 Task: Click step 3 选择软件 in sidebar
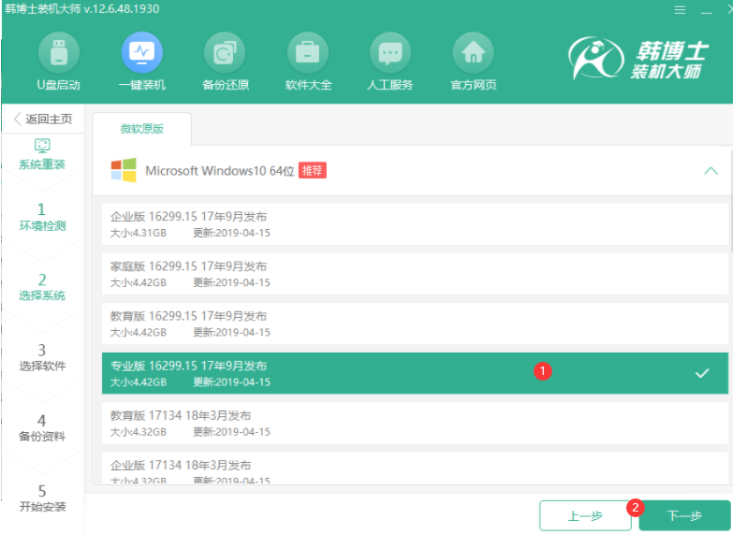[42, 357]
